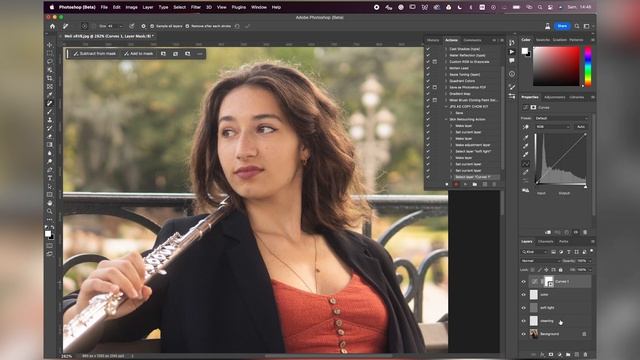Click the fx layer style icon
This screenshot has width=640, height=360.
pyautogui.click(x=542, y=354)
